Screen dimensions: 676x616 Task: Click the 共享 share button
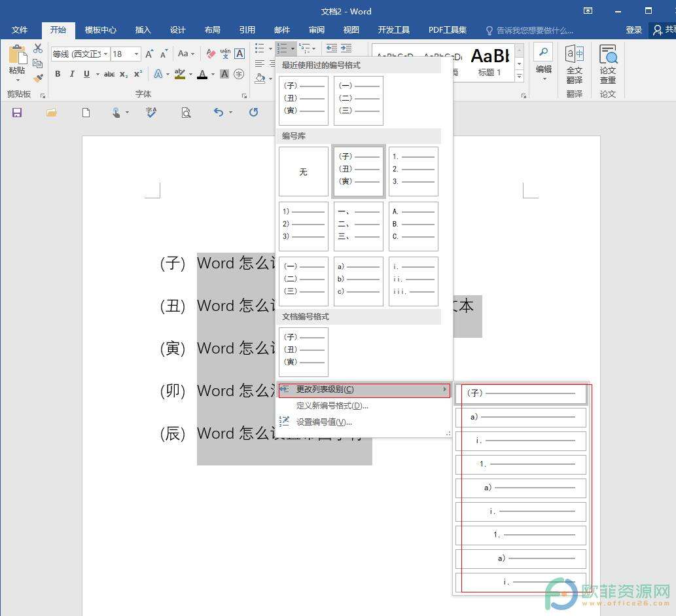(664, 29)
